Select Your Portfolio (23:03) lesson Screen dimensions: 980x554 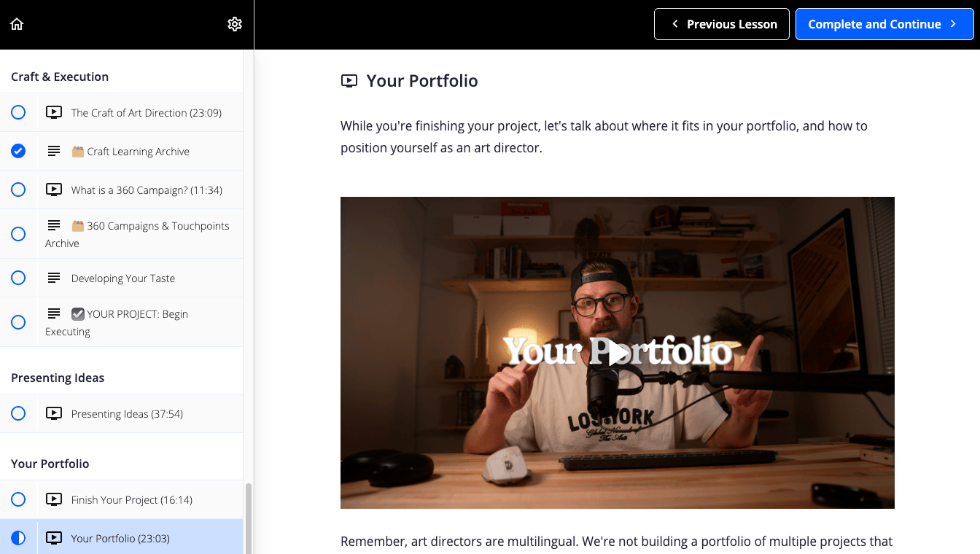click(x=122, y=538)
